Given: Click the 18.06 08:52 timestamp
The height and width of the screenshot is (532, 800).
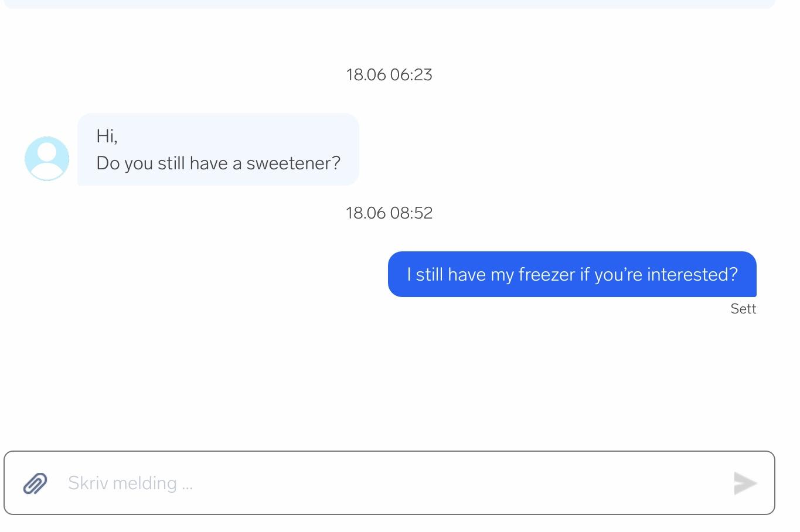Looking at the screenshot, I should coord(389,213).
